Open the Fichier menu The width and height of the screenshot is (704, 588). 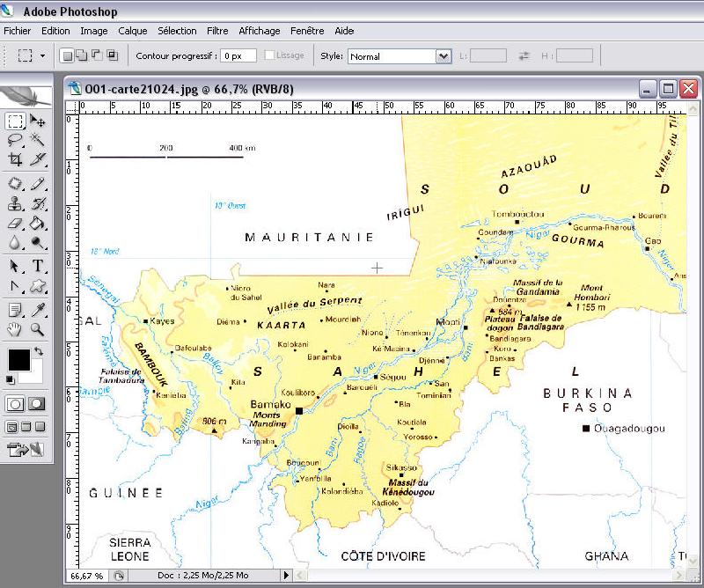click(x=17, y=31)
